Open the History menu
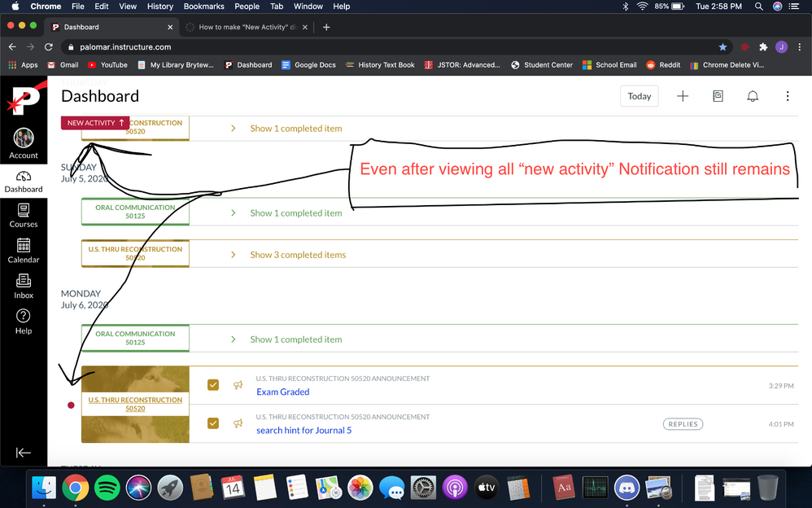 [160, 7]
